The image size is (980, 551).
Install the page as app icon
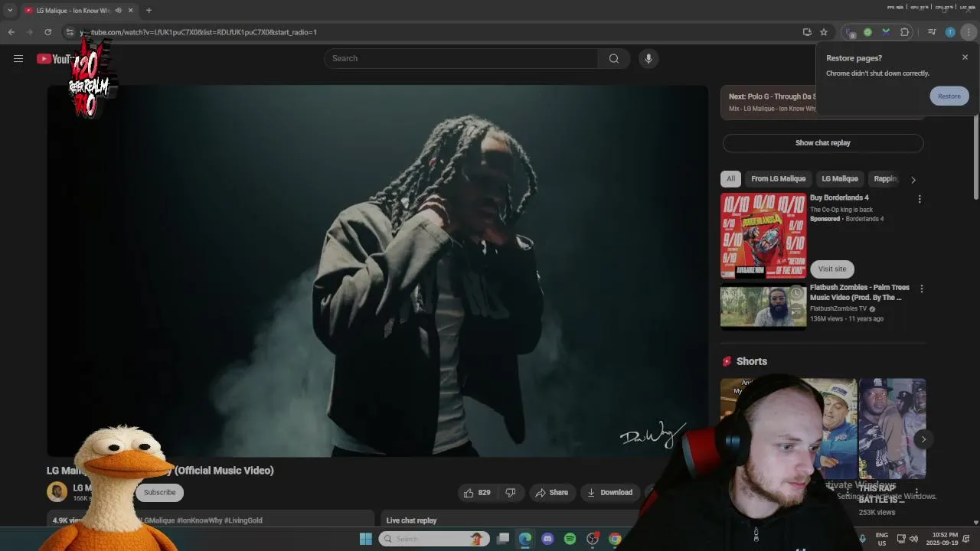click(x=807, y=32)
